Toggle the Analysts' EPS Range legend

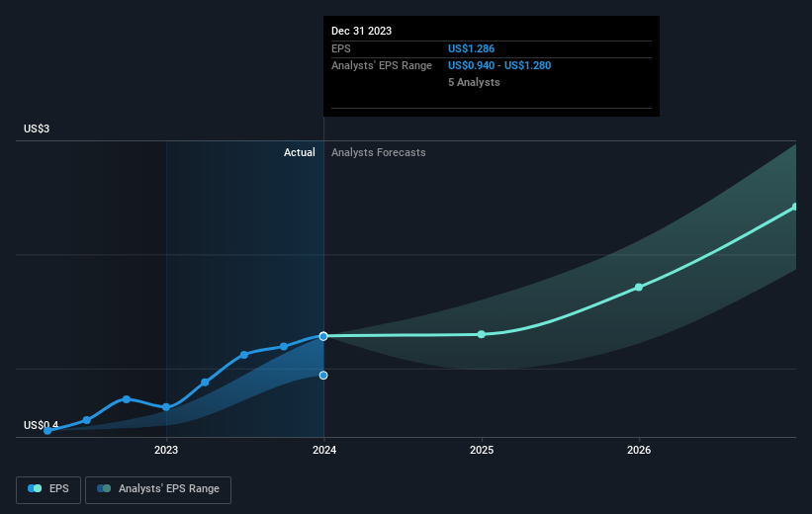pyautogui.click(x=158, y=489)
